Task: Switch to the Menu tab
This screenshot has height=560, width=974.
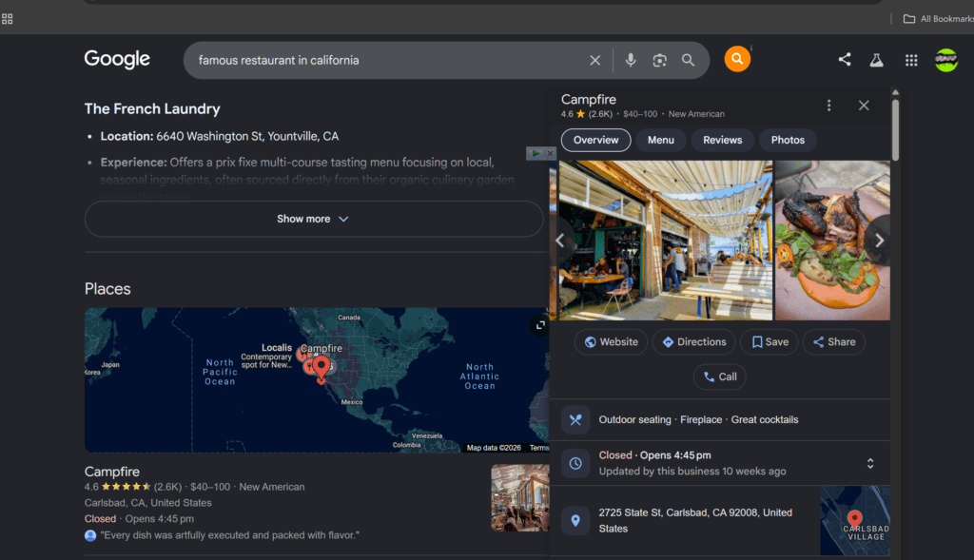Action: (x=661, y=141)
